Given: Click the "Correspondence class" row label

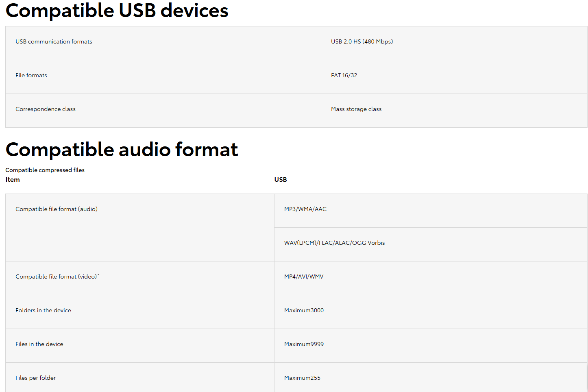Looking at the screenshot, I should 46,109.
